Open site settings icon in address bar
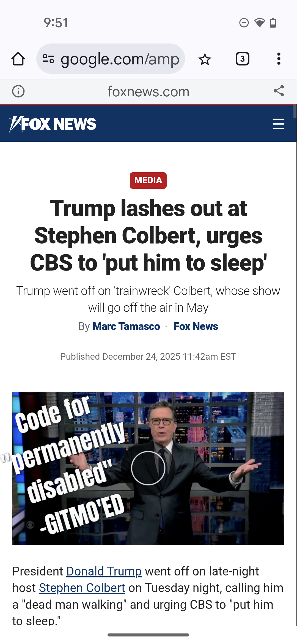The height and width of the screenshot is (644, 297). (48, 59)
